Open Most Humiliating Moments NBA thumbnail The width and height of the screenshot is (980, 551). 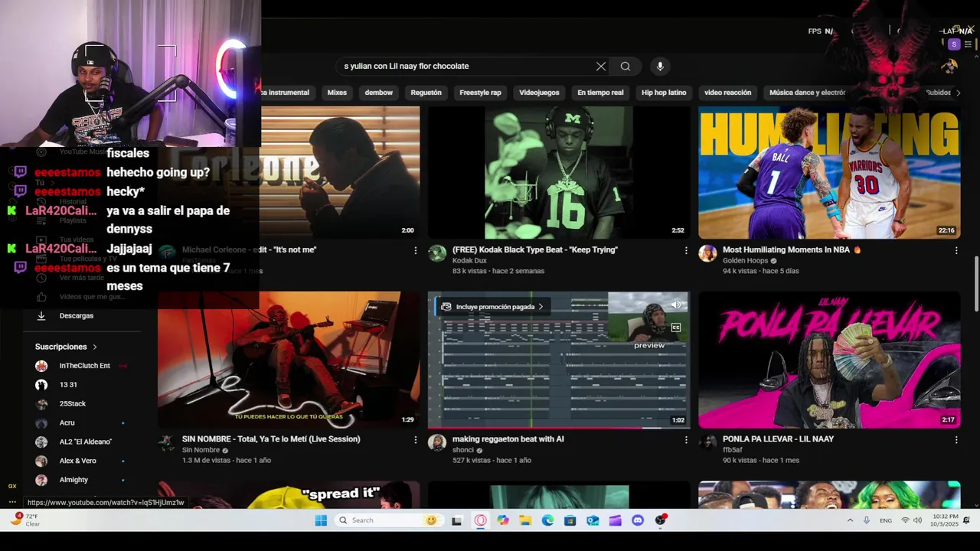click(x=829, y=172)
